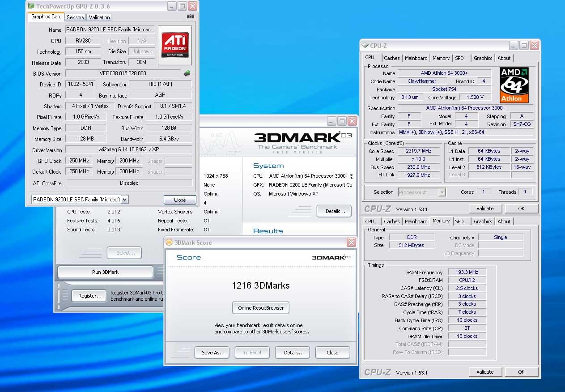Viewport: 565px width, 392px height.
Task: Click Save As in 3DMark Score dialog
Action: click(x=212, y=353)
